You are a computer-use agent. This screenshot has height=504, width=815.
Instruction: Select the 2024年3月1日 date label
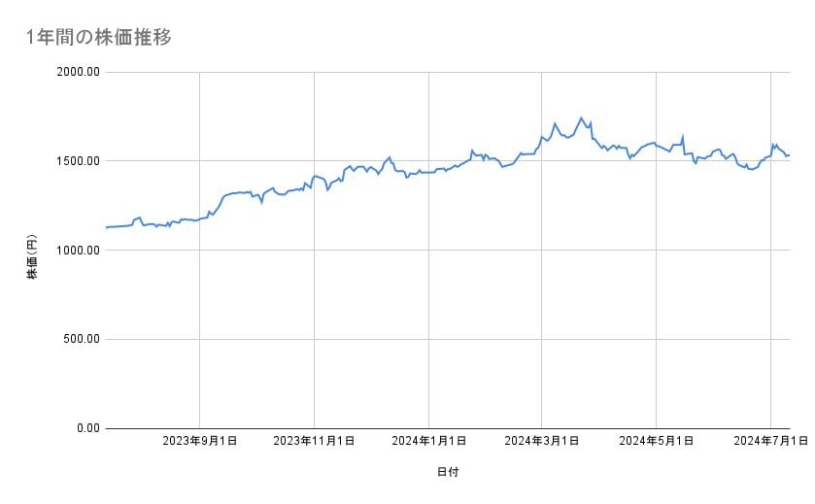[x=541, y=442]
